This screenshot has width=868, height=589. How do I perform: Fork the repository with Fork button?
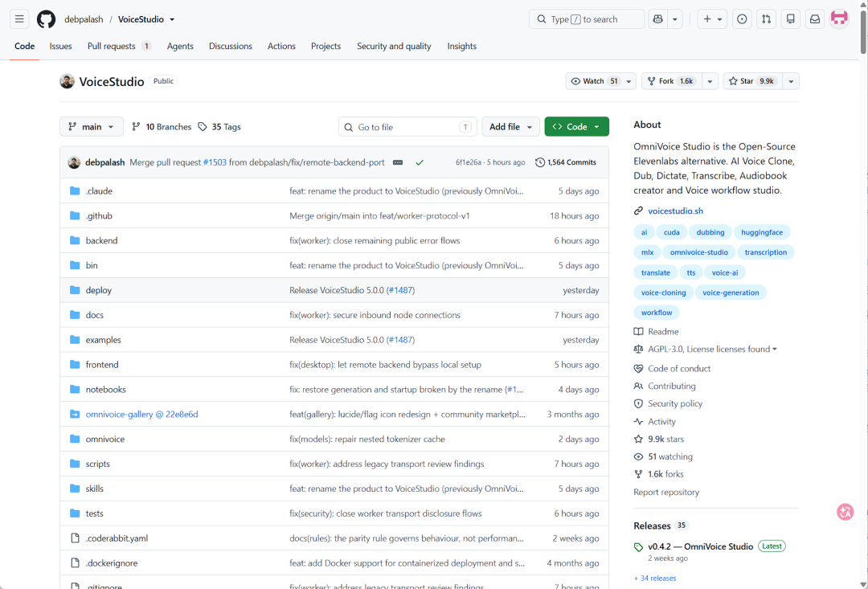[x=671, y=81]
